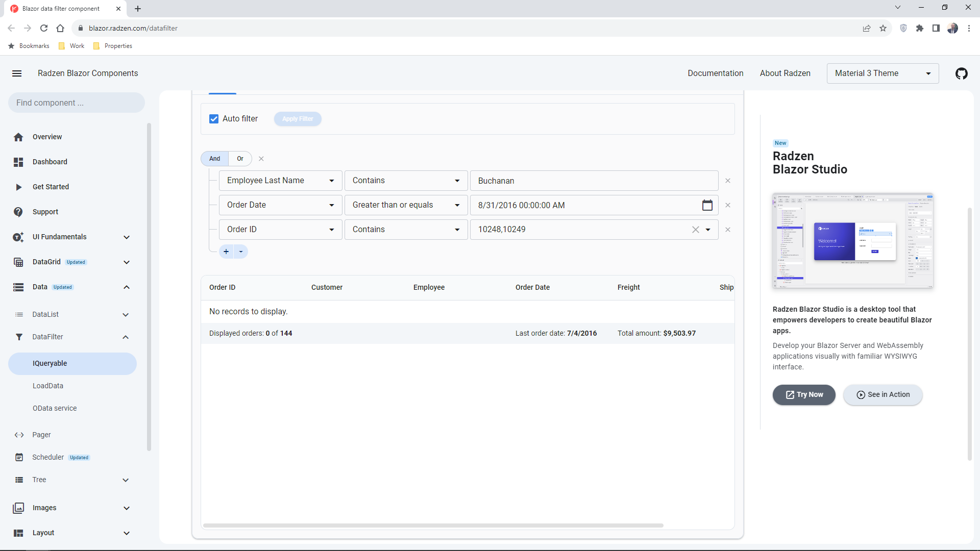This screenshot has width=980, height=551.
Task: Click the See in Action button
Action: click(883, 395)
